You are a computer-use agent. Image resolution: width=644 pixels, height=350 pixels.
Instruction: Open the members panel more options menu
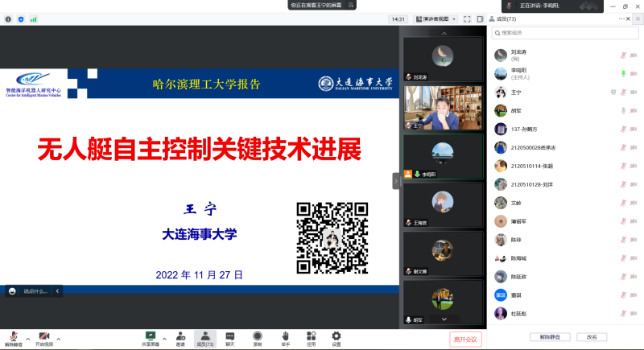[x=622, y=18]
